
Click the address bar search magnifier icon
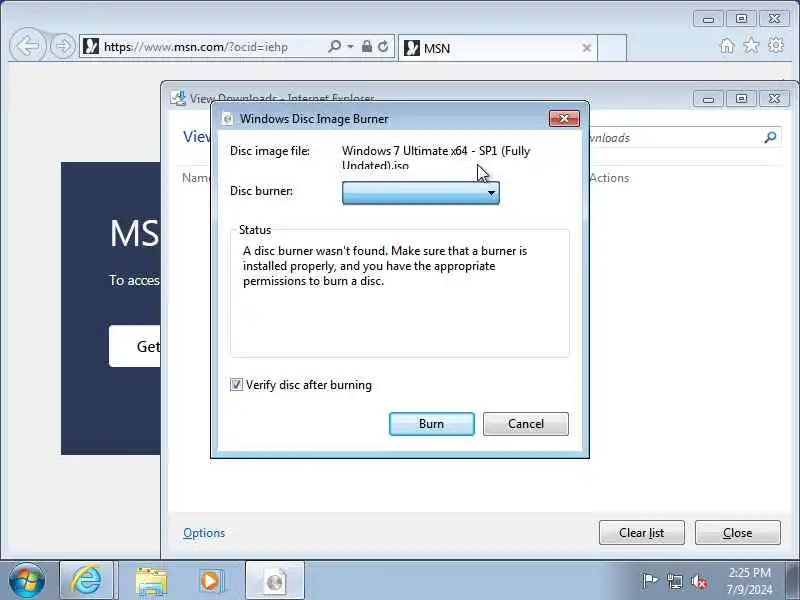(335, 46)
